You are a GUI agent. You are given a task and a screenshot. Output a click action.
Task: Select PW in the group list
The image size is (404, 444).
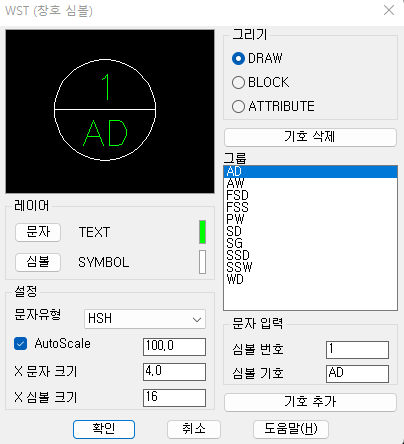coord(310,219)
